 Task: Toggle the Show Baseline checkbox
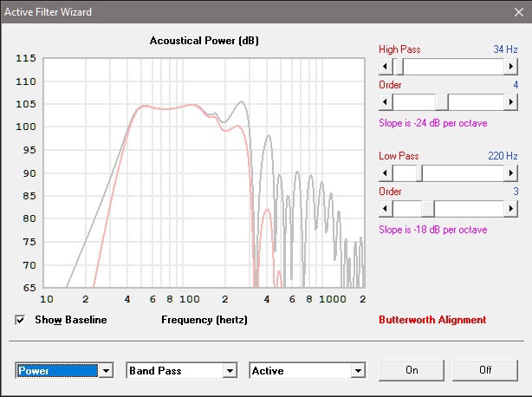(x=21, y=320)
